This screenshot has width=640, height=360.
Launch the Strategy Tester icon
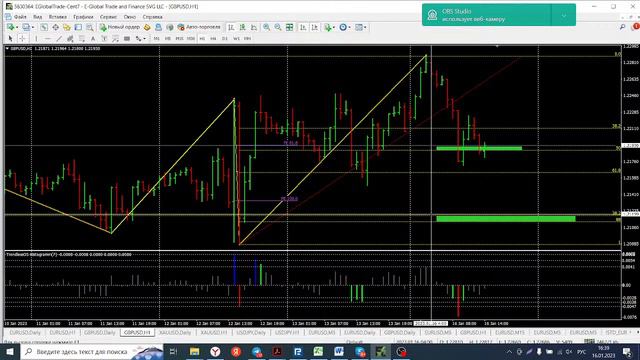pyautogui.click(x=89, y=27)
